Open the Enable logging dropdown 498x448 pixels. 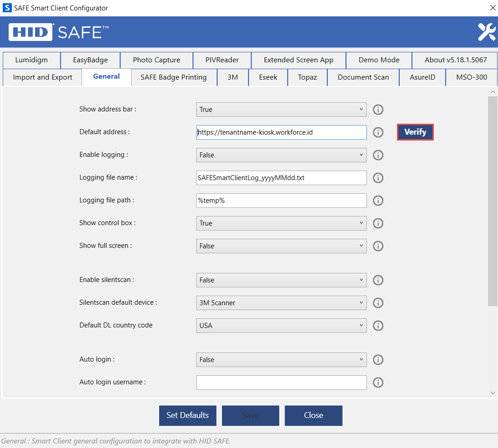point(281,155)
